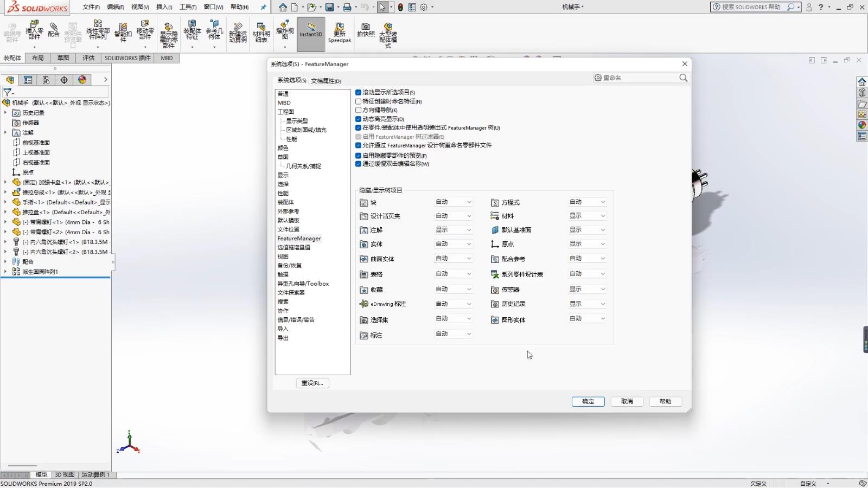Expand the 手指<1> tree item
The image size is (868, 488).
coord(5,202)
